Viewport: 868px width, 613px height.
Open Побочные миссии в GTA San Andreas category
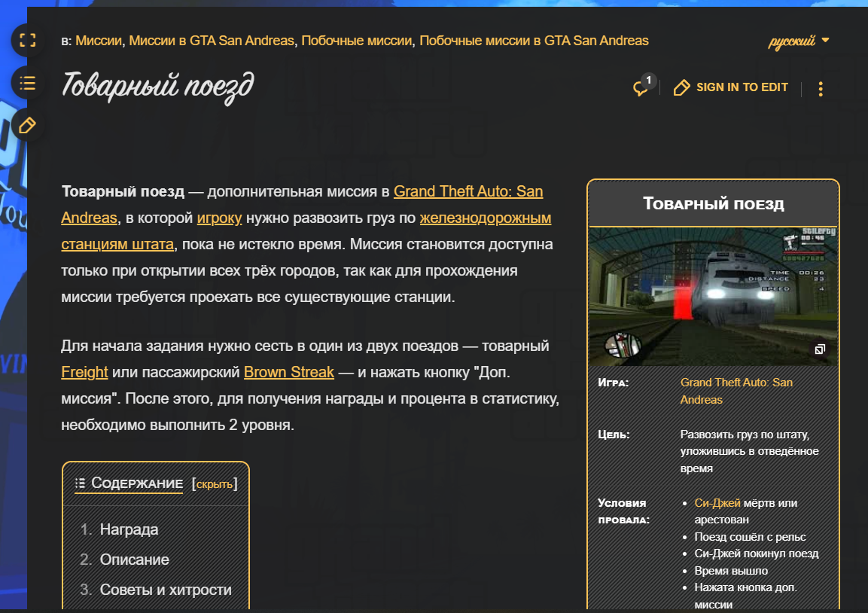(x=534, y=41)
